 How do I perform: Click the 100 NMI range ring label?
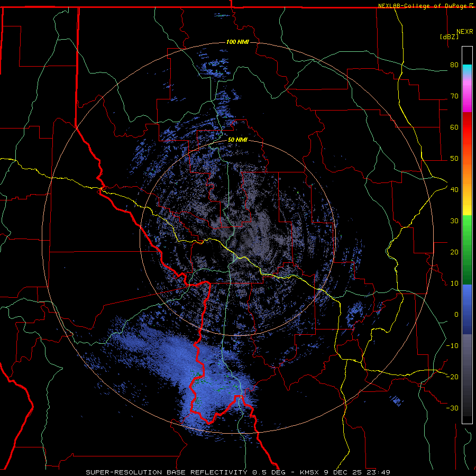pos(237,42)
